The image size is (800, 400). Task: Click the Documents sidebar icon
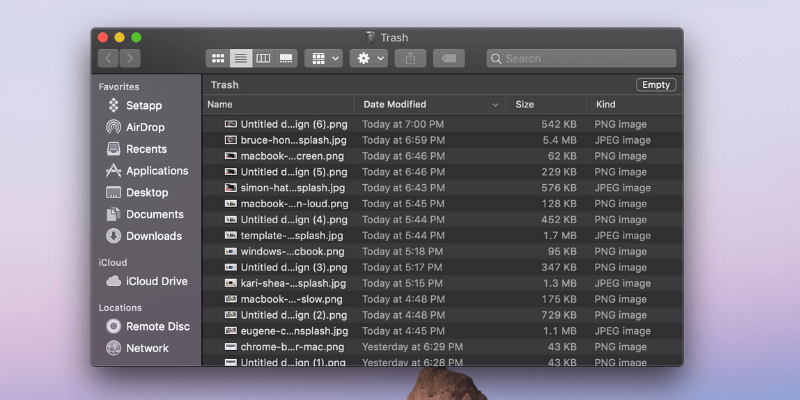tap(113, 214)
